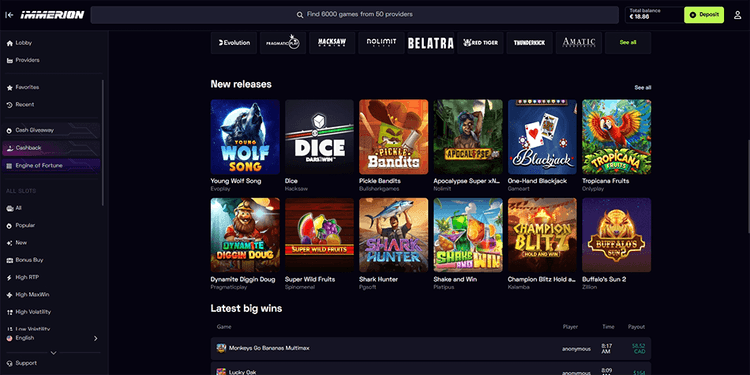Open Champion Blitz Hold and Win thumbnail
Viewport: 750px width, 375px height.
tap(542, 235)
